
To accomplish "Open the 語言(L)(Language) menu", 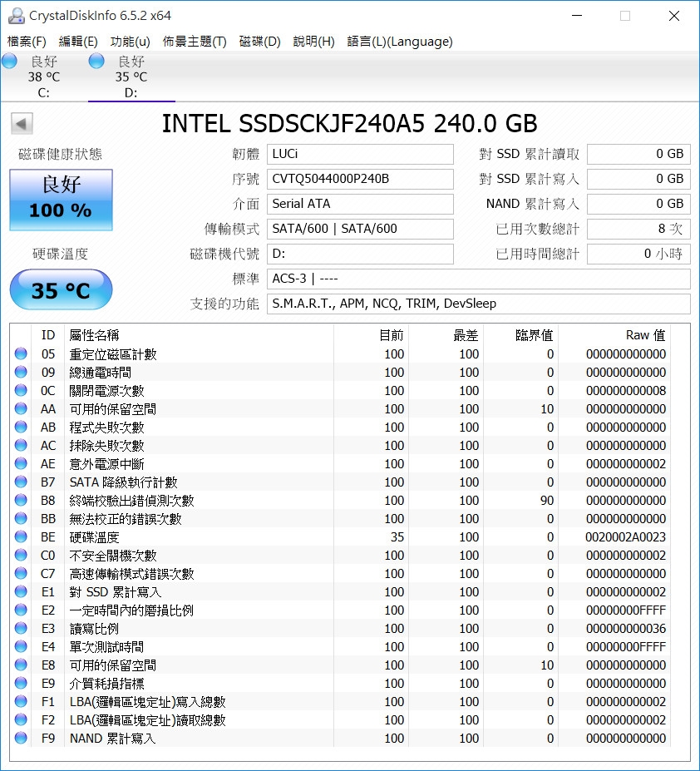I will (x=400, y=42).
